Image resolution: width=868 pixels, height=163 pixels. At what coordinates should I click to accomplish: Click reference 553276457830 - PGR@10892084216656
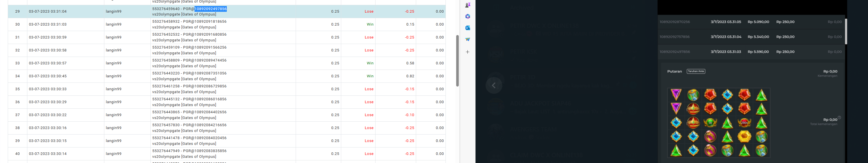[x=189, y=125]
